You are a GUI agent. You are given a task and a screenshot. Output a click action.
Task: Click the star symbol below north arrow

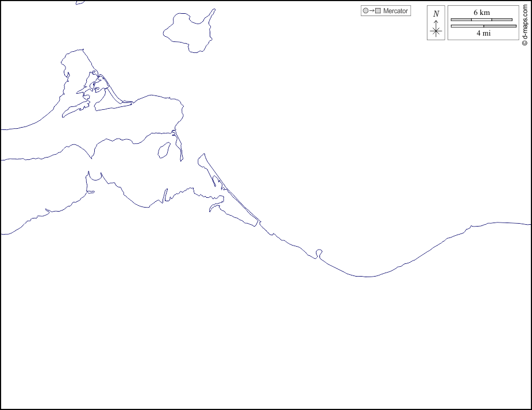tap(436, 32)
